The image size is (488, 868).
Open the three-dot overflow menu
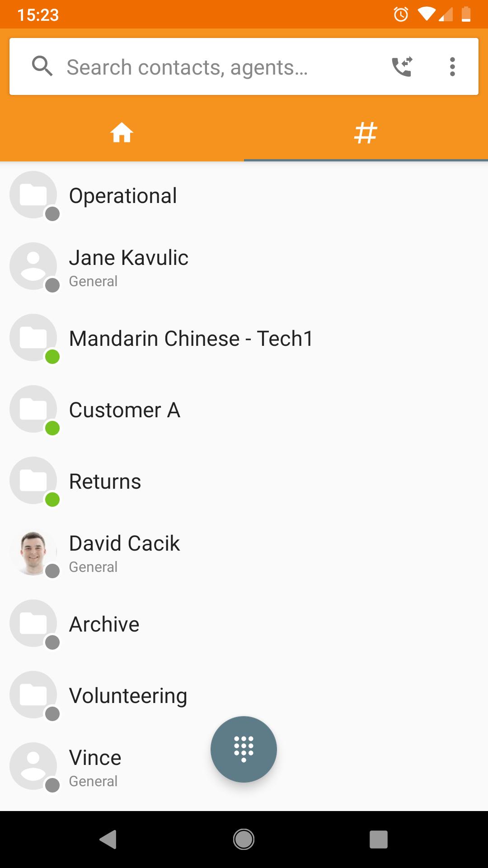click(452, 67)
